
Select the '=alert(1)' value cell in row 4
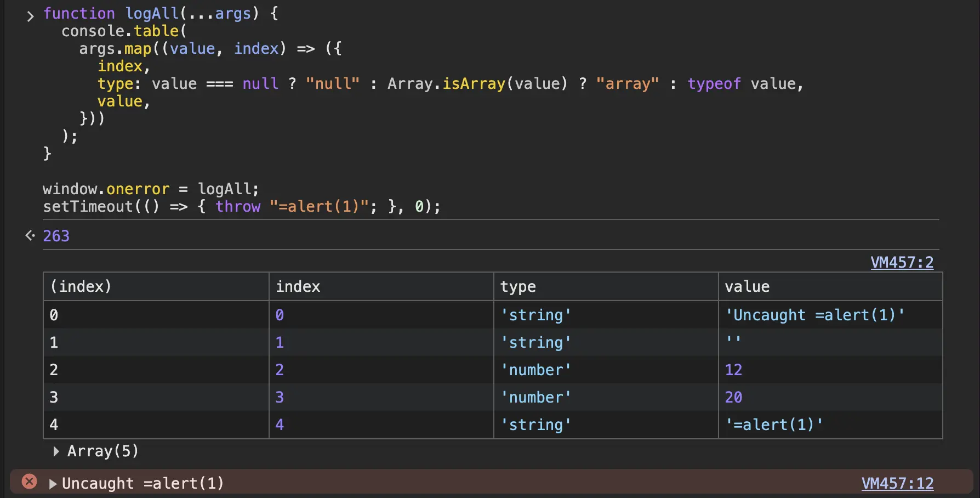coord(830,425)
